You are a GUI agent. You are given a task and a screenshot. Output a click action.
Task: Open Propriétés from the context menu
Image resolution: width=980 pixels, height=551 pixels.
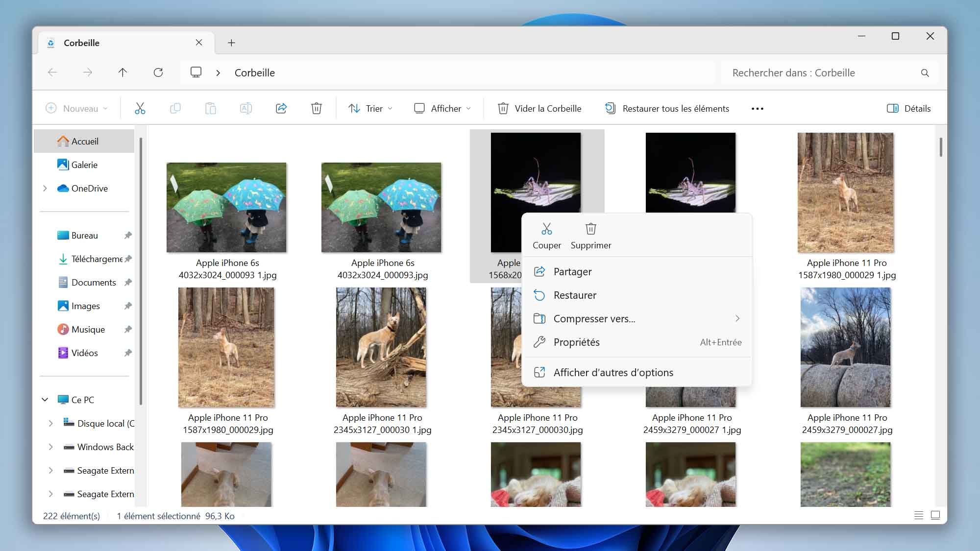point(637,342)
